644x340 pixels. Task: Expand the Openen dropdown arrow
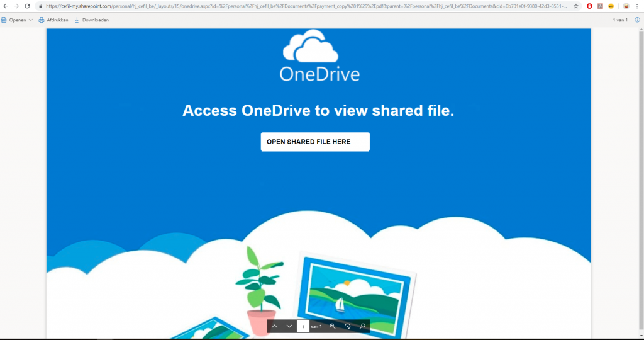pos(31,20)
